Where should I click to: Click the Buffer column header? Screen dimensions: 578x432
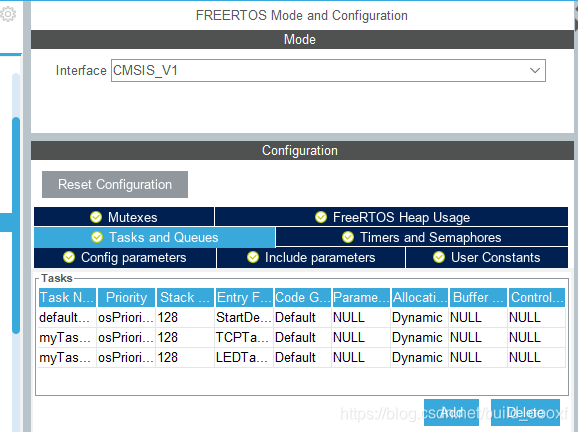[x=478, y=297]
